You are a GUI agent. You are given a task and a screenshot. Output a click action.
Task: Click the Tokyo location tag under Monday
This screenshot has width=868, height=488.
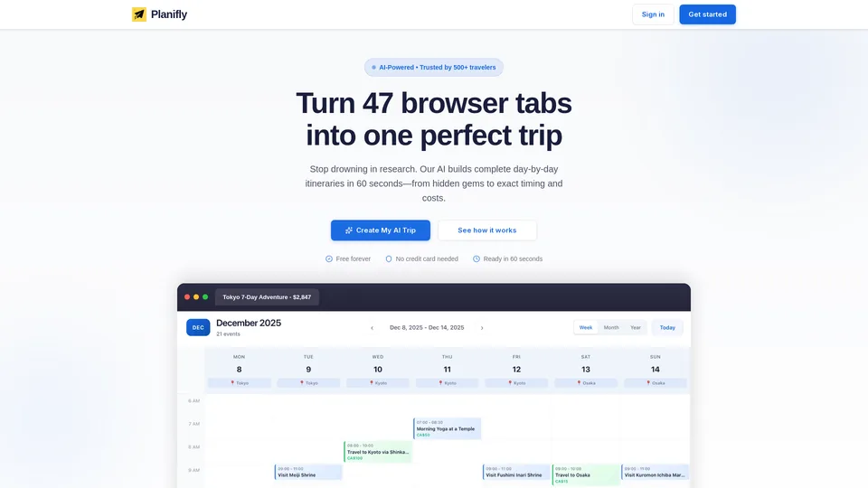pyautogui.click(x=239, y=383)
